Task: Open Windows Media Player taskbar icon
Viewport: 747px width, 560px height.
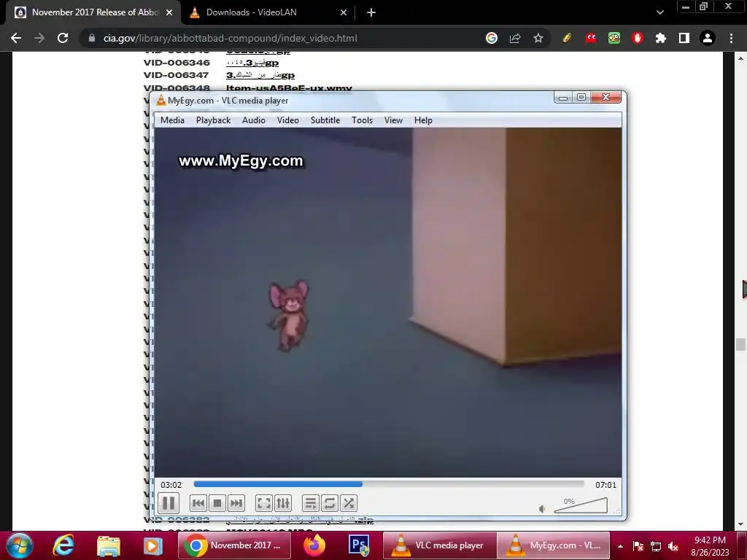Action: (153, 545)
